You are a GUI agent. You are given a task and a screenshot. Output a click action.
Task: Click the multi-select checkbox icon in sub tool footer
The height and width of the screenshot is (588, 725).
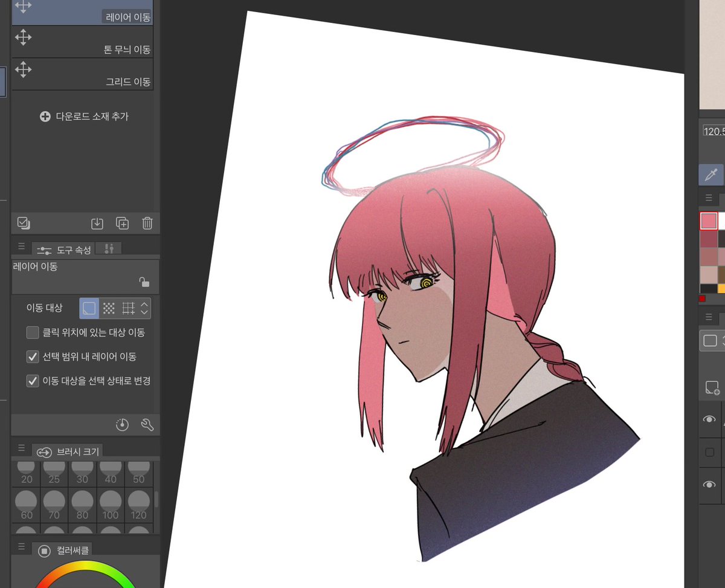pos(24,223)
